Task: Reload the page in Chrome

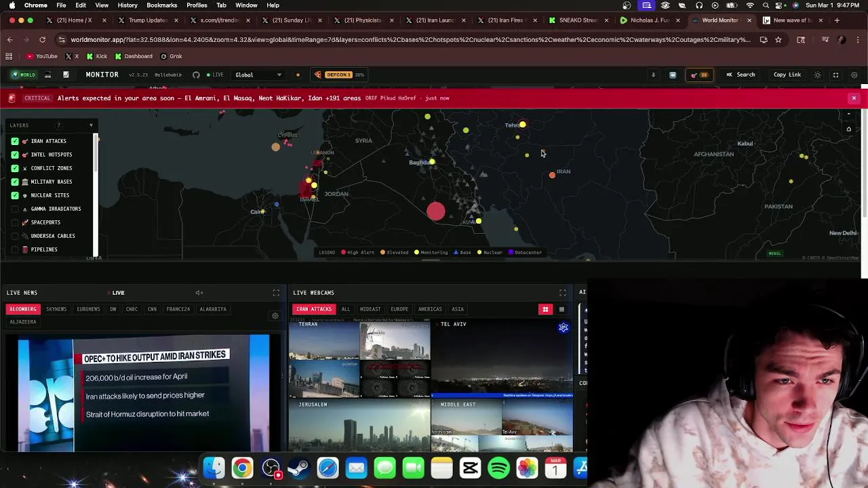Action: click(x=42, y=40)
